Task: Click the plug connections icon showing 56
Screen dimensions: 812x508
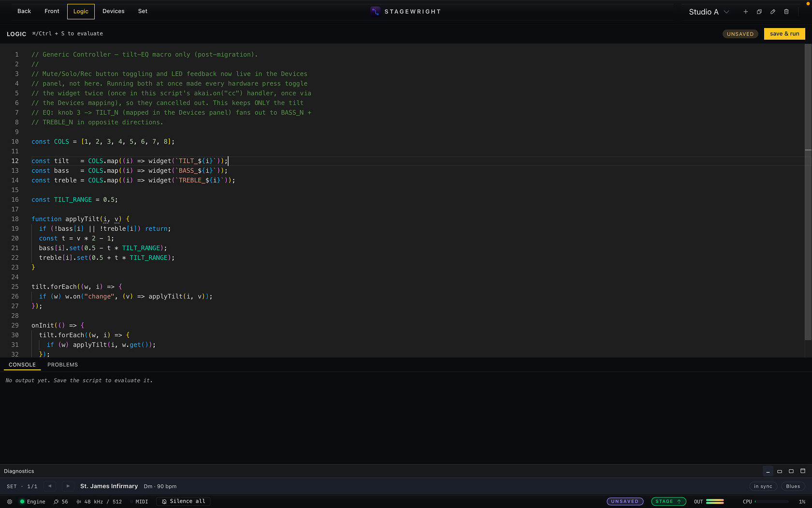Action: pos(56,502)
